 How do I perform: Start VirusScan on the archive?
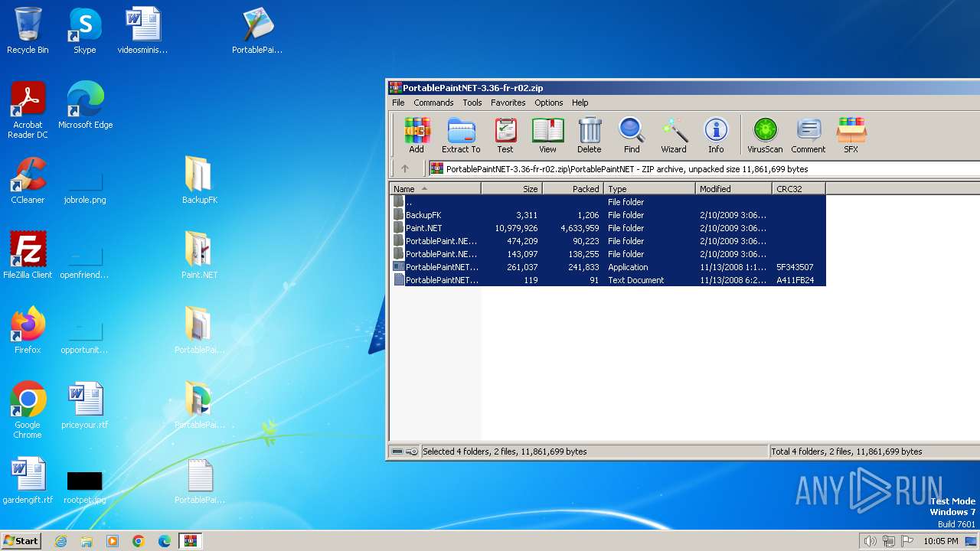[765, 135]
